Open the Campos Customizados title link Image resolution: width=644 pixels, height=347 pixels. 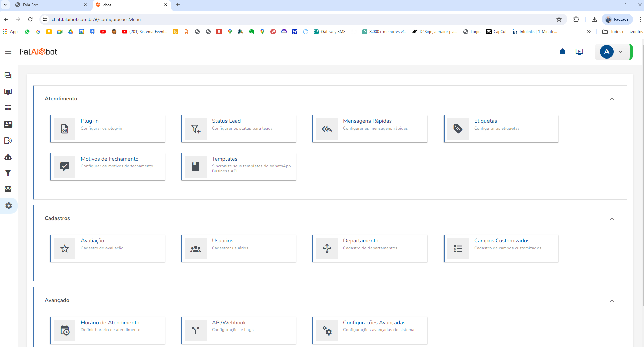(502, 241)
